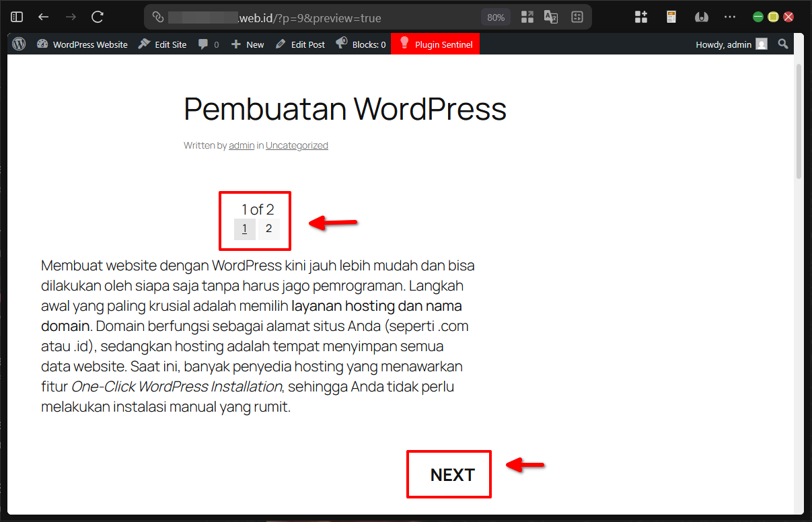Select the Edit Site pencil icon
The width and height of the screenshot is (812, 522).
143,44
